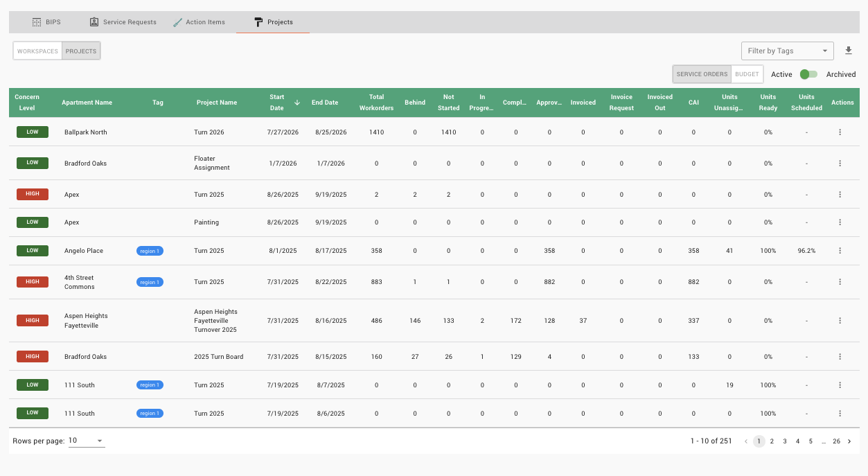Click project name Painting
Screen dimensions: 868x476
(206, 222)
